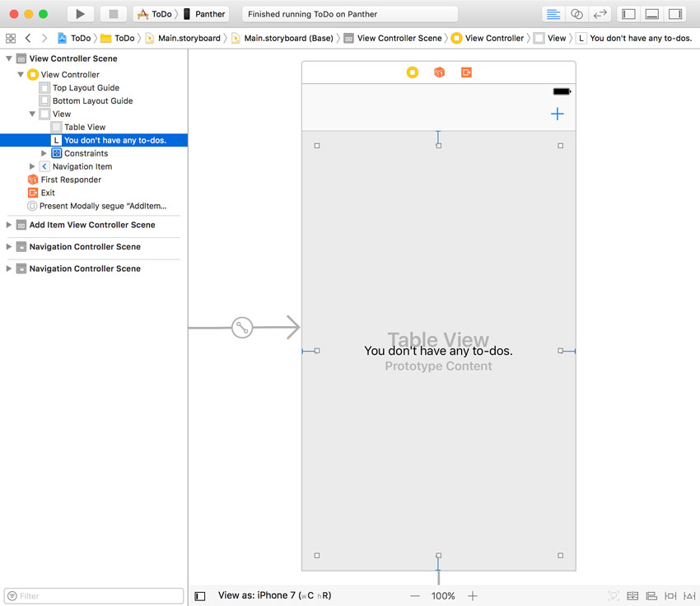Click the 100% zoom level
700x606 pixels.
tap(443, 596)
